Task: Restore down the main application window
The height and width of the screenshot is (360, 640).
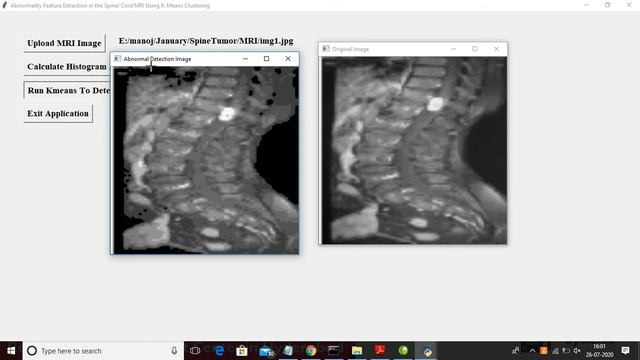Action: click(x=608, y=5)
